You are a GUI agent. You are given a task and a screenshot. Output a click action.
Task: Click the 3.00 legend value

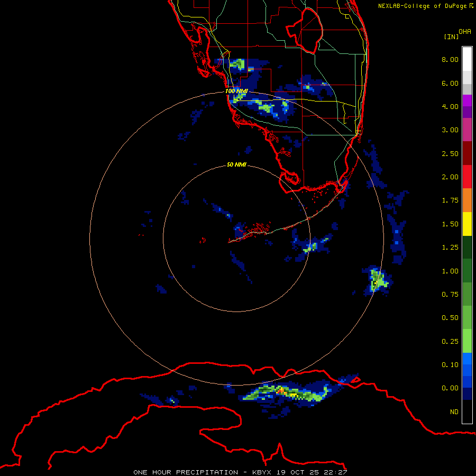click(x=450, y=130)
